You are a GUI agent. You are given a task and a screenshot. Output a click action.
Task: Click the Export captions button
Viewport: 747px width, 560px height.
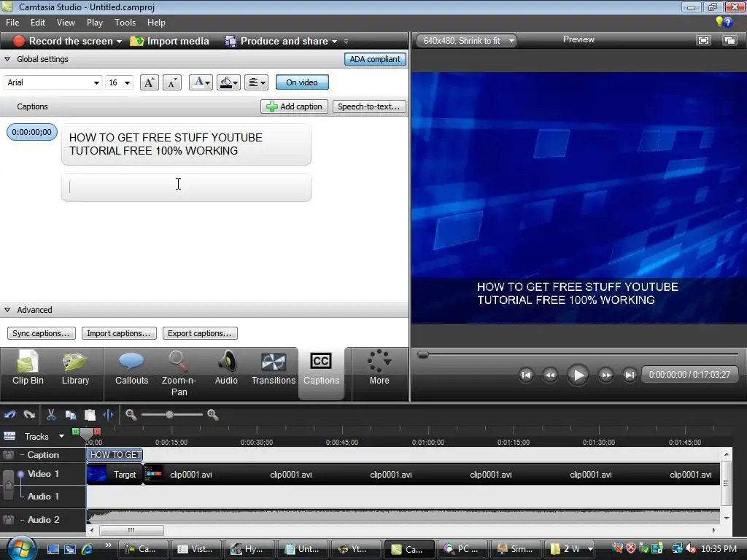click(200, 333)
